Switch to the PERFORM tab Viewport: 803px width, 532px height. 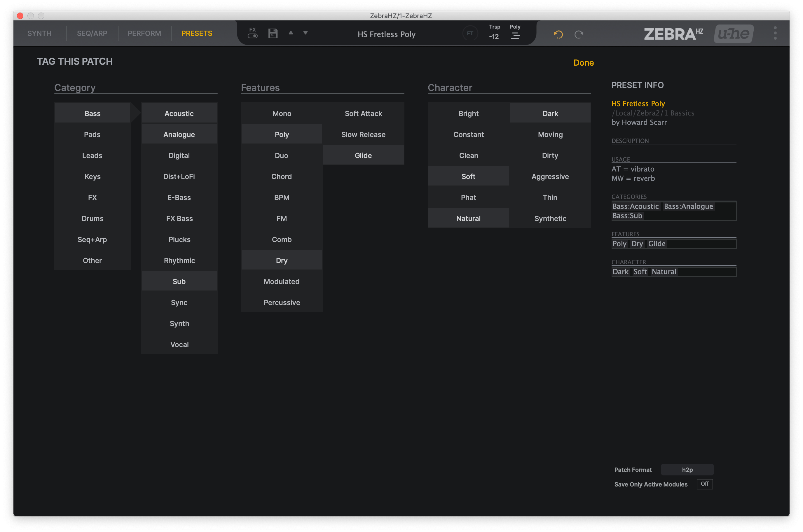(144, 33)
